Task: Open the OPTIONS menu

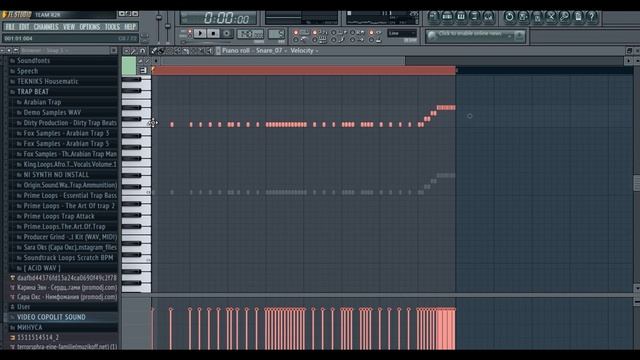Action: pyautogui.click(x=90, y=27)
